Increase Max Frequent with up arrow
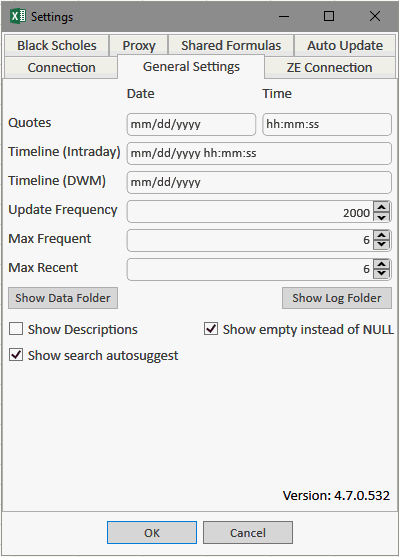 point(382,236)
